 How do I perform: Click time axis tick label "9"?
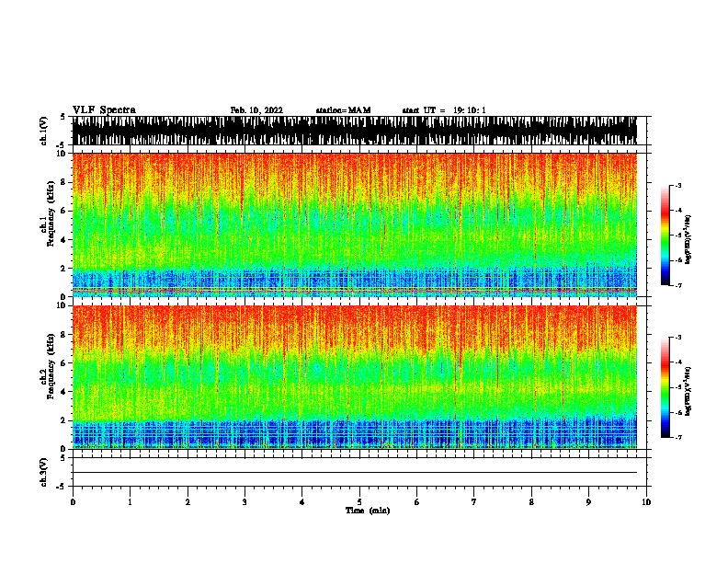tap(588, 502)
